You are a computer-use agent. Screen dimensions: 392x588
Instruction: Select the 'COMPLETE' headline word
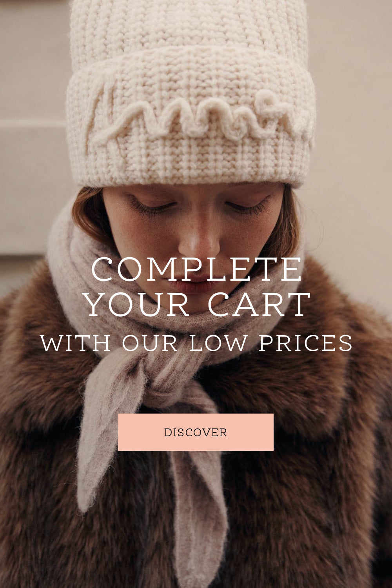coord(197,269)
